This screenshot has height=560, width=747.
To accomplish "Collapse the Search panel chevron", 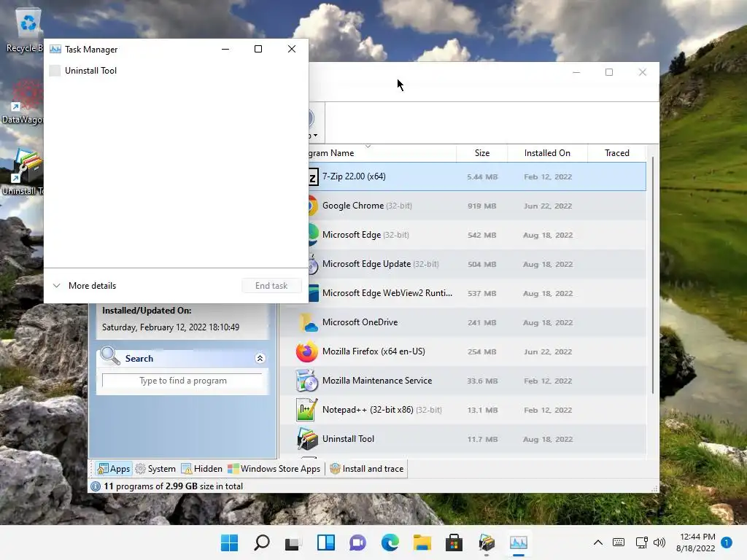I will pos(260,358).
